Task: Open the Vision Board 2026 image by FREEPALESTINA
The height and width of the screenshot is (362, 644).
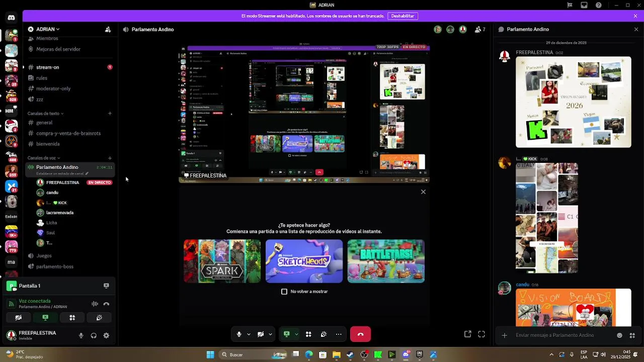Action: pyautogui.click(x=574, y=102)
